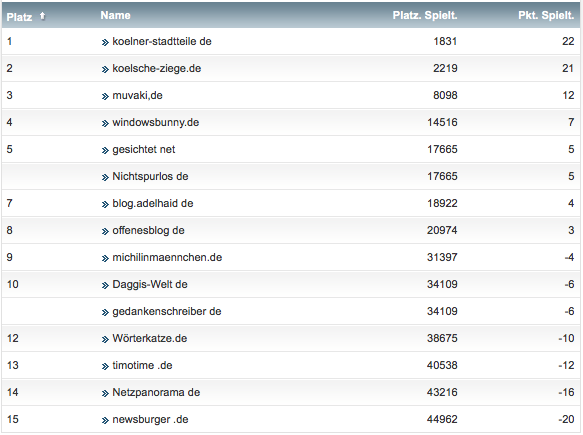This screenshot has width=583, height=435.
Task: Select rank number 9 in Platz column
Action: pos(9,257)
